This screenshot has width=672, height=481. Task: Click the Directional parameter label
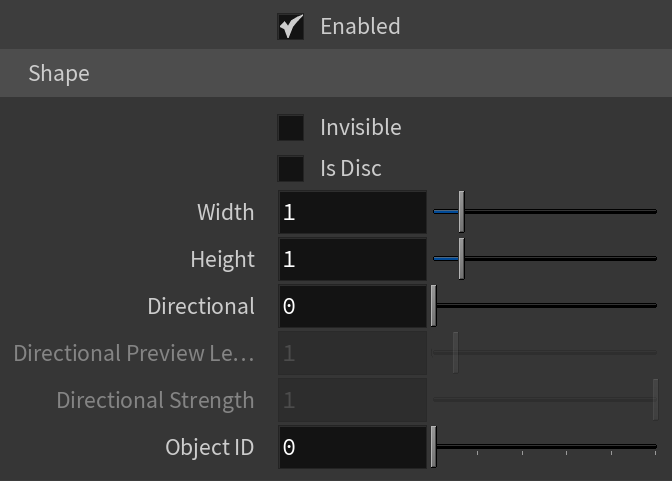pos(201,306)
